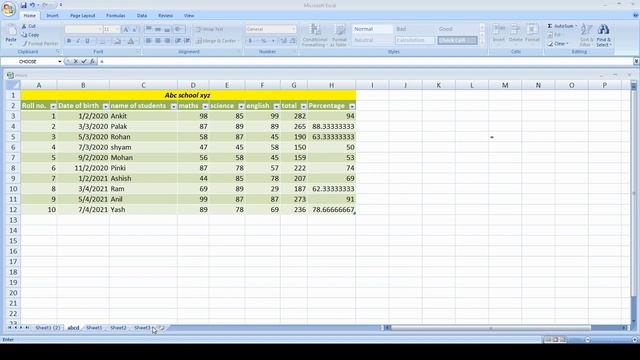Click Conditional Formatting icon
This screenshot has width=640, height=360.
[x=315, y=35]
